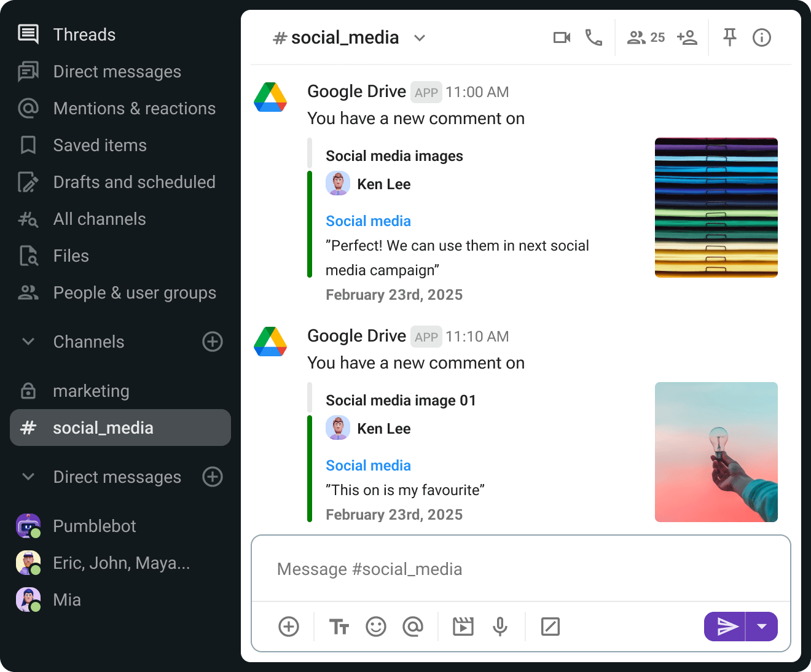Start new direct message with plus icon

click(x=213, y=477)
